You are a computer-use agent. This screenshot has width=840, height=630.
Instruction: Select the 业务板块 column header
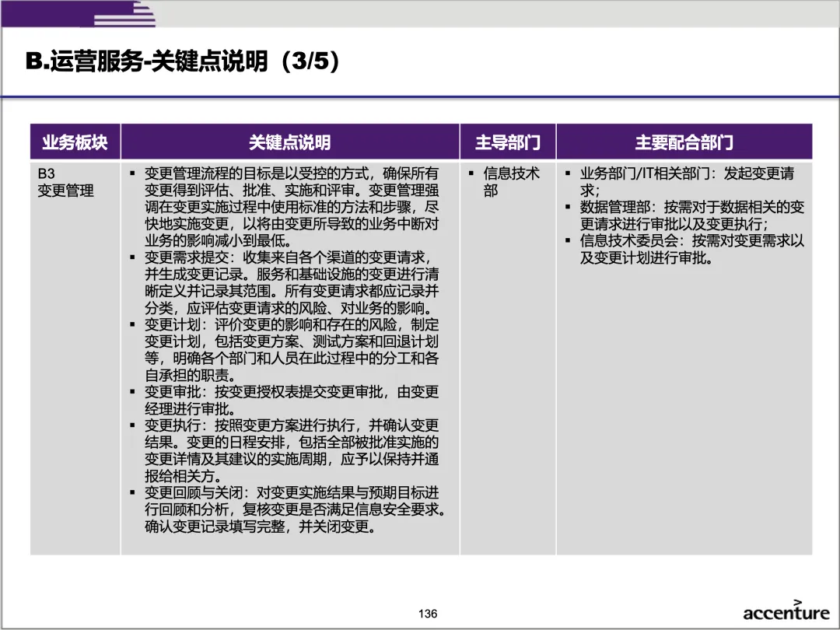point(75,142)
